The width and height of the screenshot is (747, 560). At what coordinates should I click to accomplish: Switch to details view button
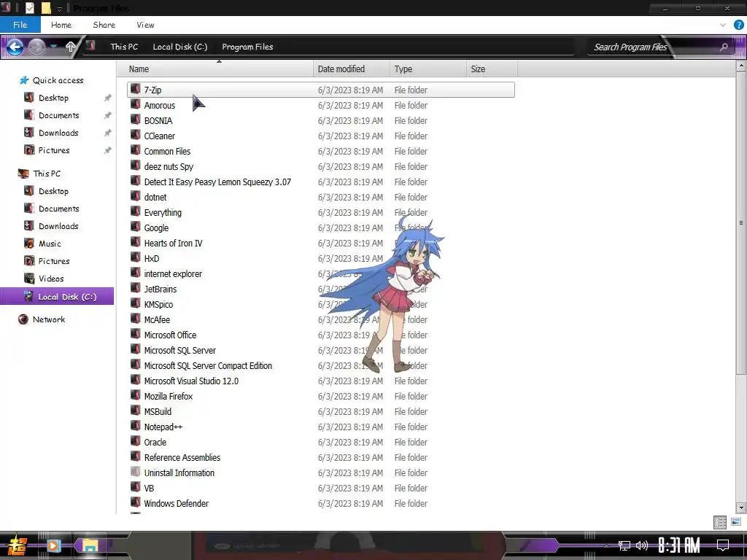720,522
